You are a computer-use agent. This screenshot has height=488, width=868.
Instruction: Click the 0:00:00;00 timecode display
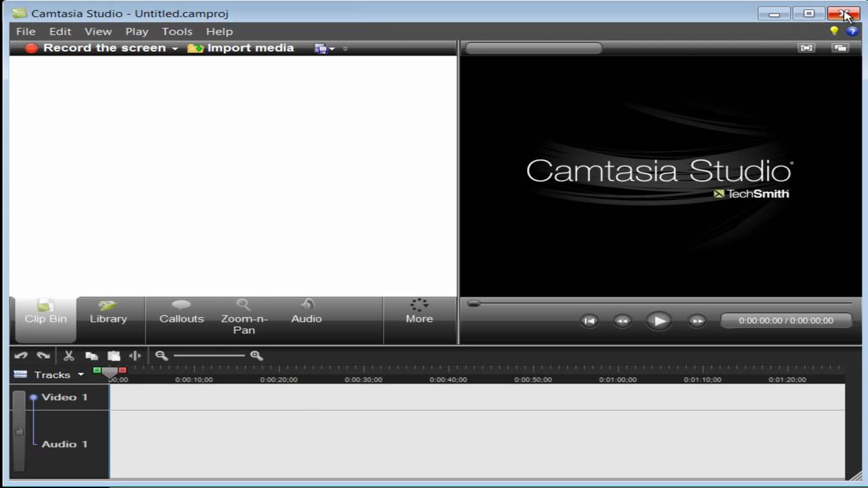[x=787, y=321]
